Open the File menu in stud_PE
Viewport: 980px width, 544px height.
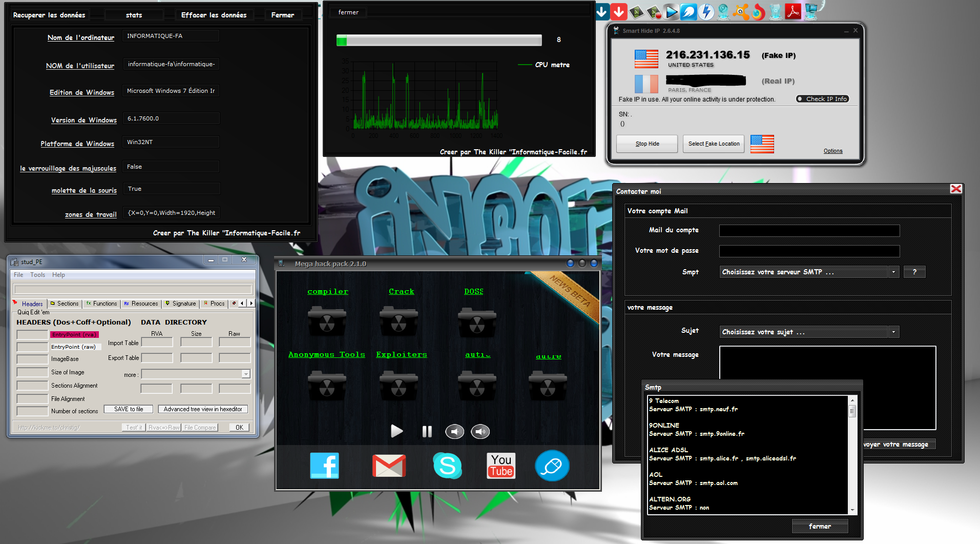coord(18,275)
